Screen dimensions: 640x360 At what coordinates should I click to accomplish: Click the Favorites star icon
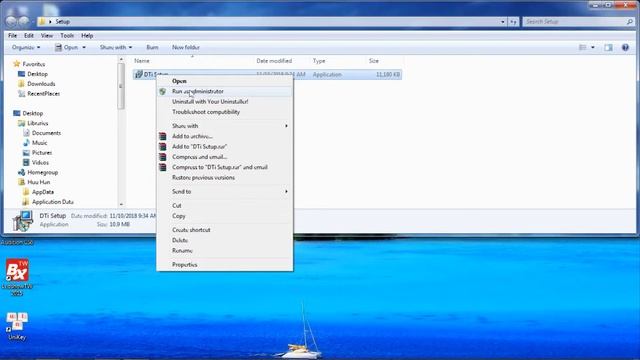[x=16, y=64]
